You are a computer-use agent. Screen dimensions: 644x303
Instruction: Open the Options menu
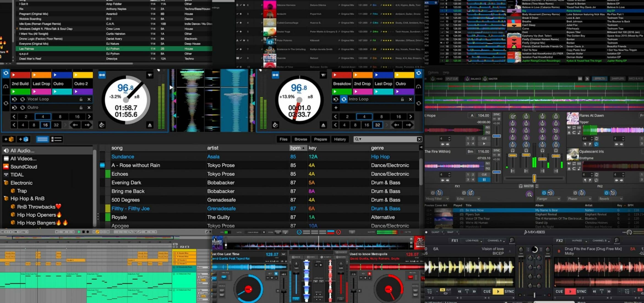(433, 72)
